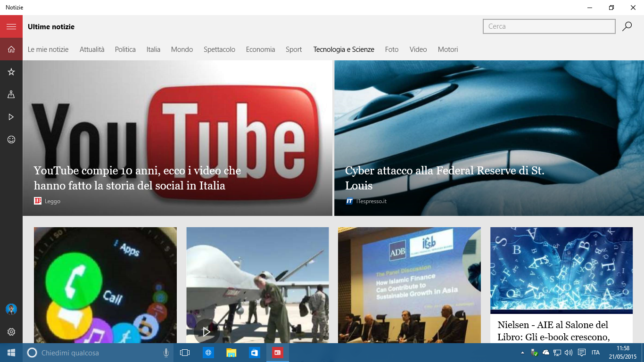Switch to the Economia tab
The height and width of the screenshot is (362, 644).
pyautogui.click(x=260, y=49)
